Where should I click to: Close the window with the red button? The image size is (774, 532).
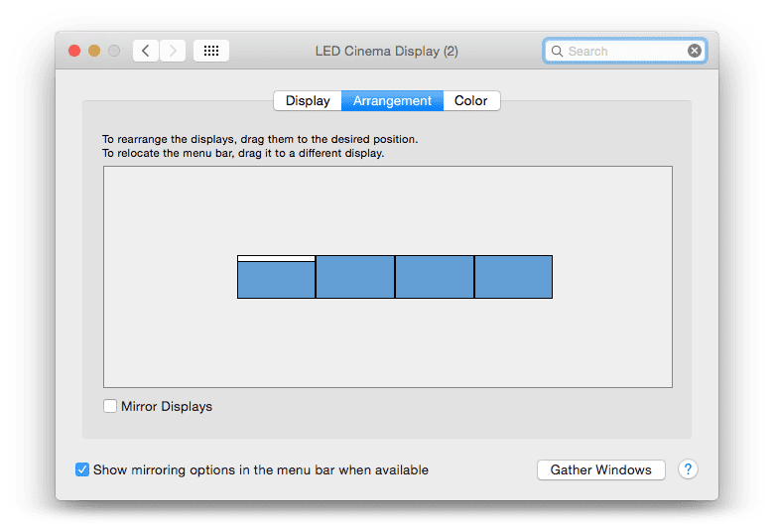[74, 51]
